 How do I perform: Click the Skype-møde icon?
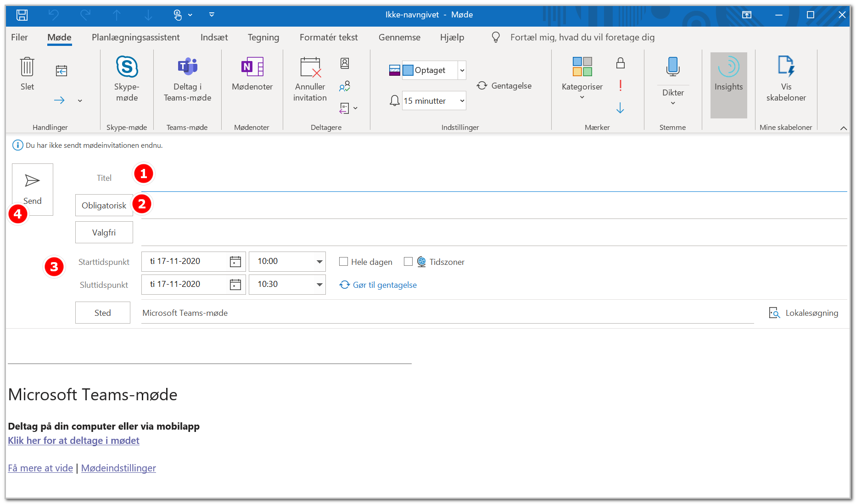(127, 67)
